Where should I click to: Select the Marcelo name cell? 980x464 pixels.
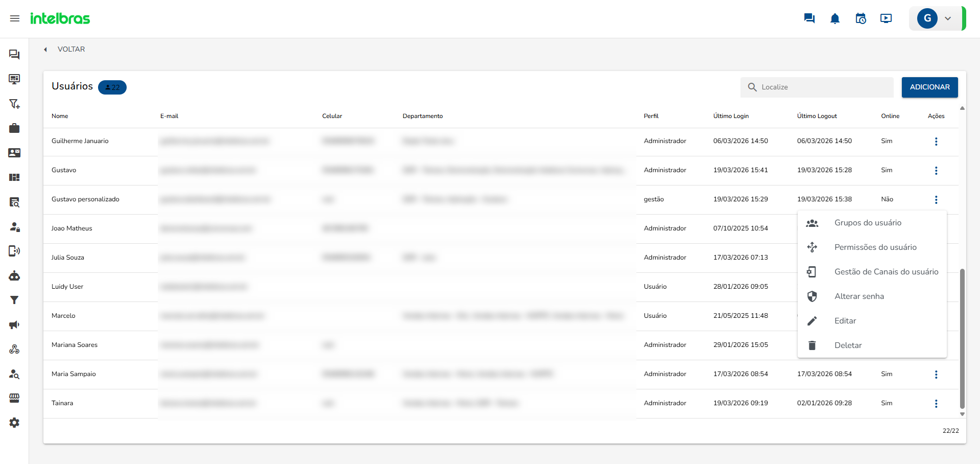[63, 316]
